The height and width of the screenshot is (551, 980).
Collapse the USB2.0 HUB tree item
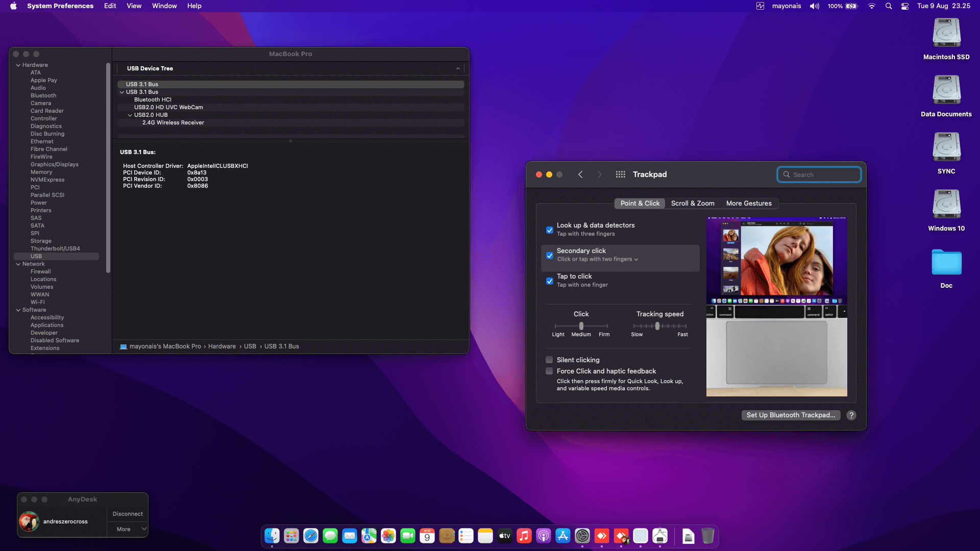130,115
